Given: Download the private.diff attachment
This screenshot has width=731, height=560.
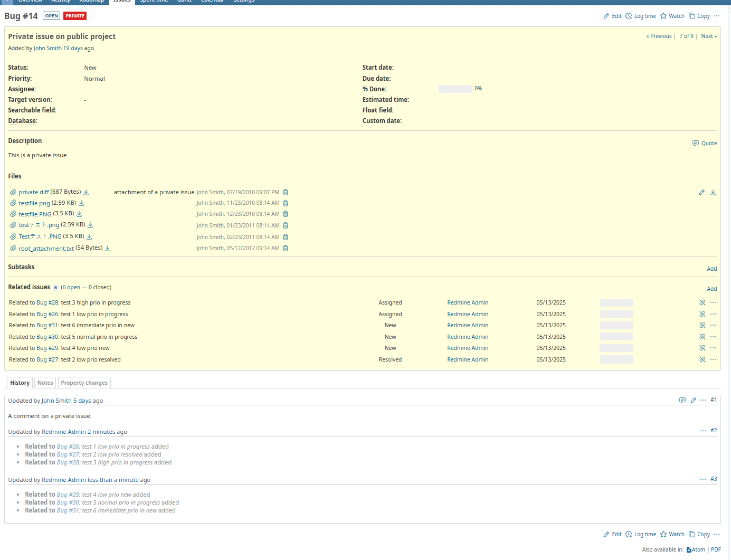Looking at the screenshot, I should click(x=86, y=192).
